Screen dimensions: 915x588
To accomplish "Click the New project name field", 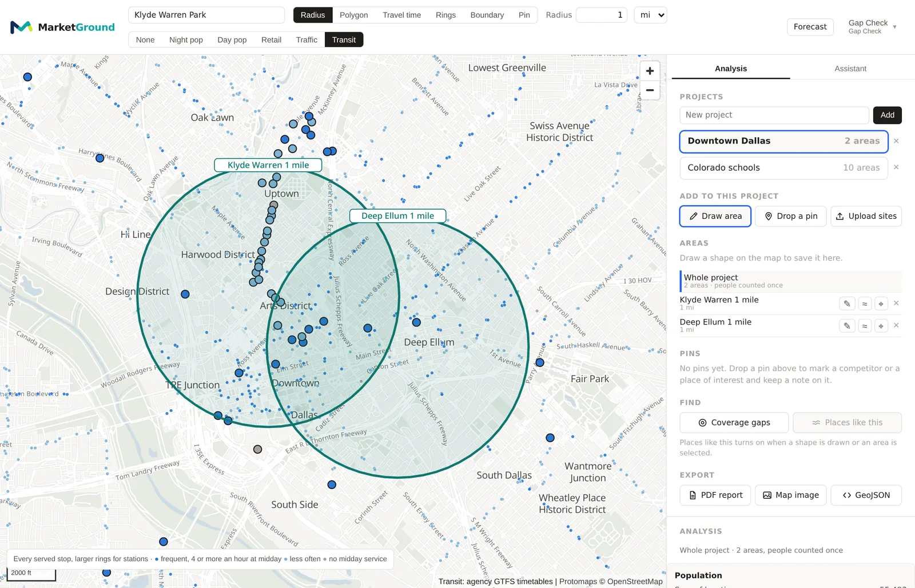I will click(774, 115).
